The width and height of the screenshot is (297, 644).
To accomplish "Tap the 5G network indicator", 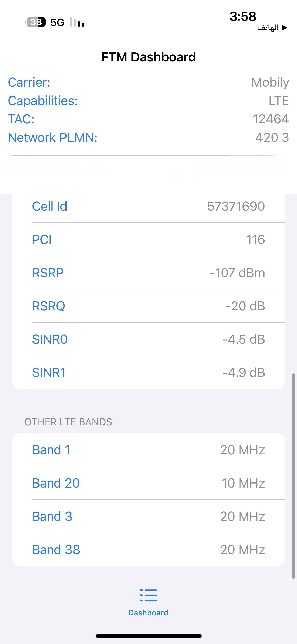I will click(57, 23).
